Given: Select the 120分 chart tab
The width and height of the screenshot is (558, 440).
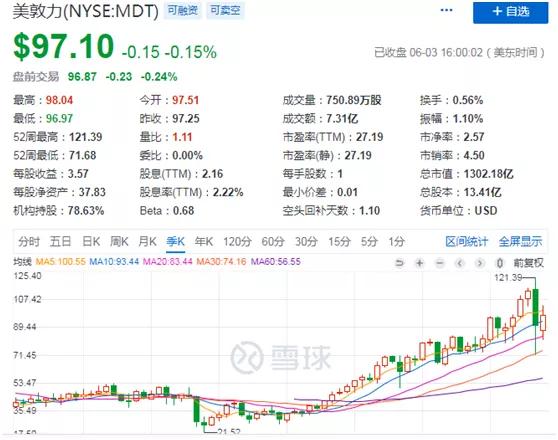Looking at the screenshot, I should coord(237,242).
